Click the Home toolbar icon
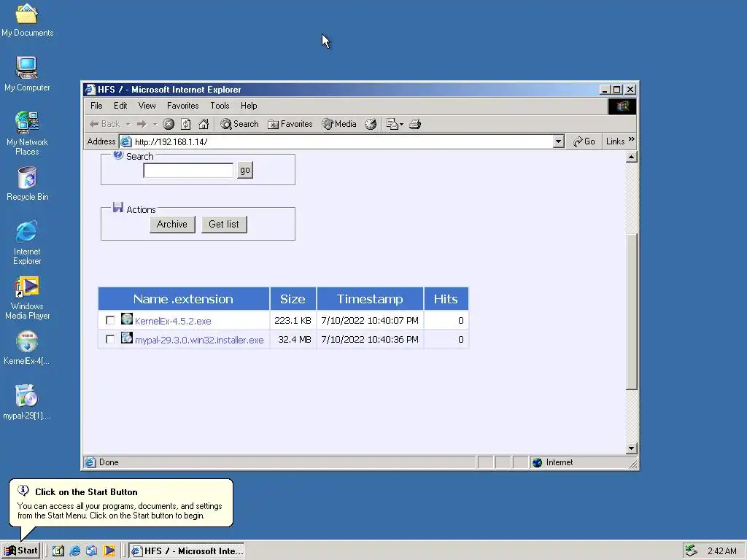The height and width of the screenshot is (560, 747). pyautogui.click(x=204, y=124)
